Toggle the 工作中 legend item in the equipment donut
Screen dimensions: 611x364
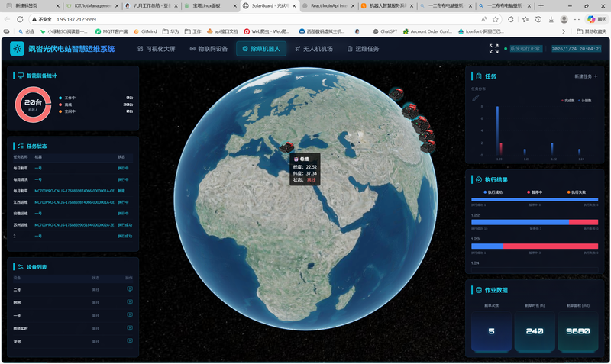click(67, 98)
